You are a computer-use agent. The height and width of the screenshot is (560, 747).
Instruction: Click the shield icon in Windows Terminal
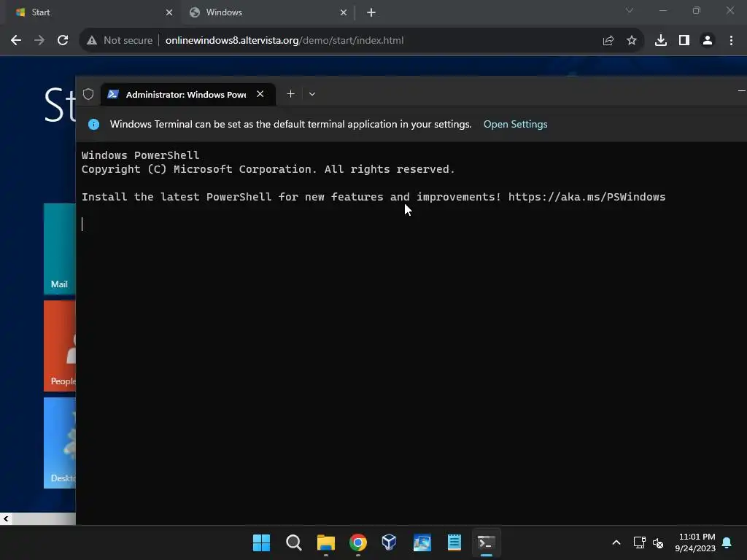tap(88, 94)
